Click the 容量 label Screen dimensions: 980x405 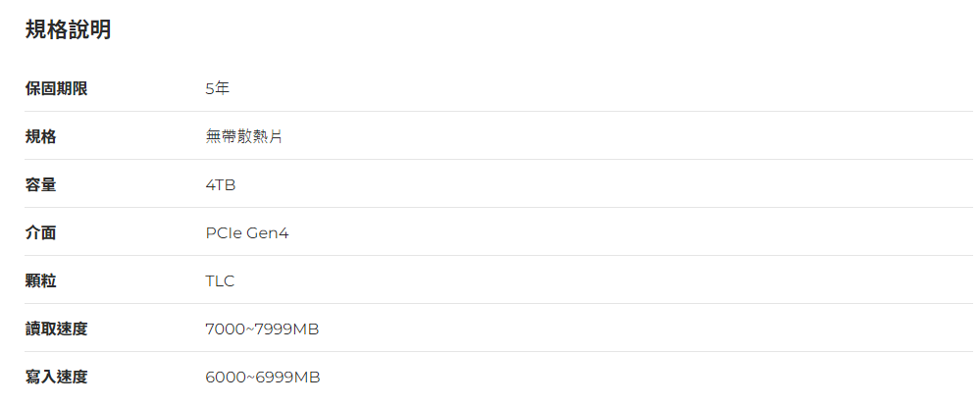click(x=40, y=184)
